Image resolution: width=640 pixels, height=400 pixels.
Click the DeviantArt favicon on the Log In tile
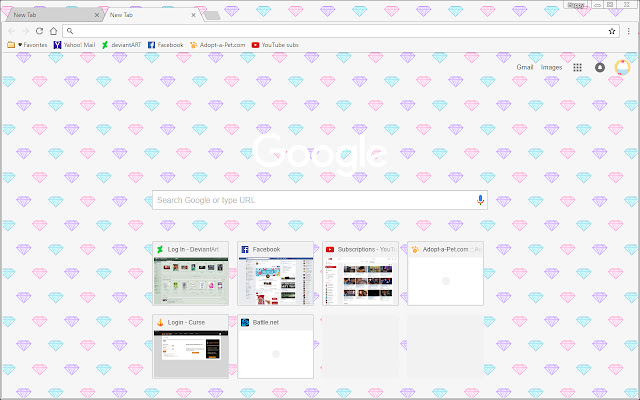click(160, 249)
